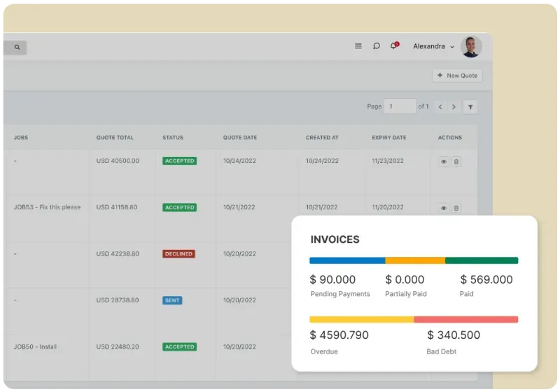Open the hamburger menu icon
This screenshot has width=560, height=392.
[x=358, y=46]
